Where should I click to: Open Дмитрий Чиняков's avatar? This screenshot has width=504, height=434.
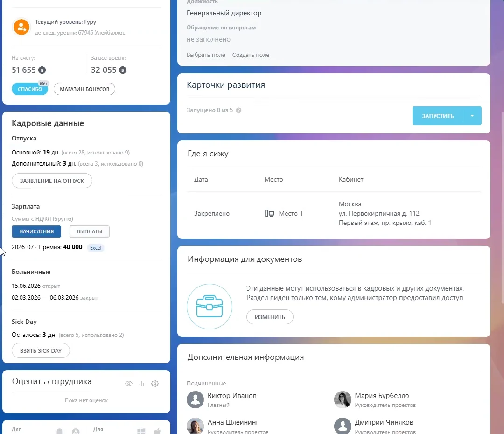(x=343, y=426)
